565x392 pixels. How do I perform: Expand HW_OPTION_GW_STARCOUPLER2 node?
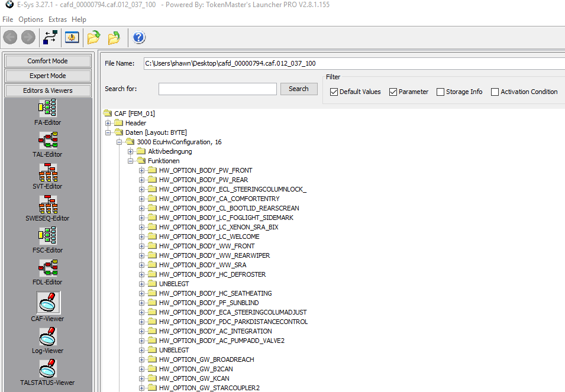coord(141,388)
